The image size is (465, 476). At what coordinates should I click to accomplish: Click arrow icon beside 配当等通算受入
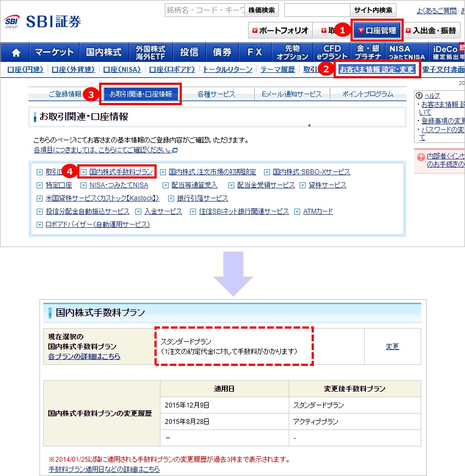click(165, 186)
